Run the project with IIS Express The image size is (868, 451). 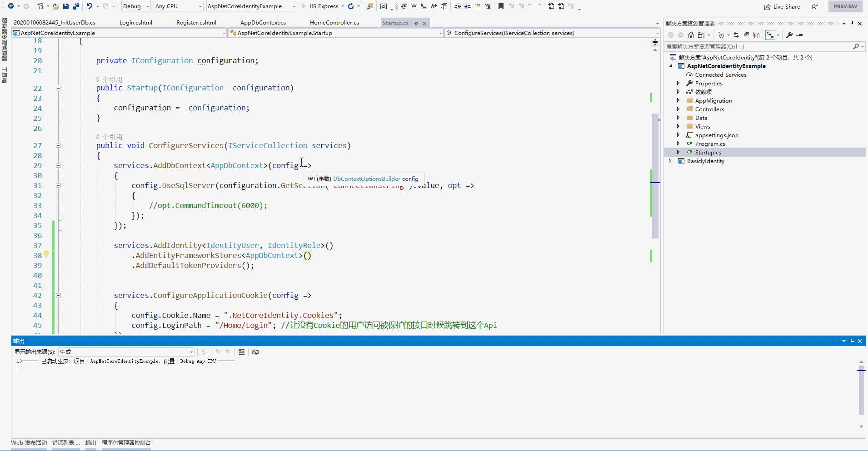(320, 6)
